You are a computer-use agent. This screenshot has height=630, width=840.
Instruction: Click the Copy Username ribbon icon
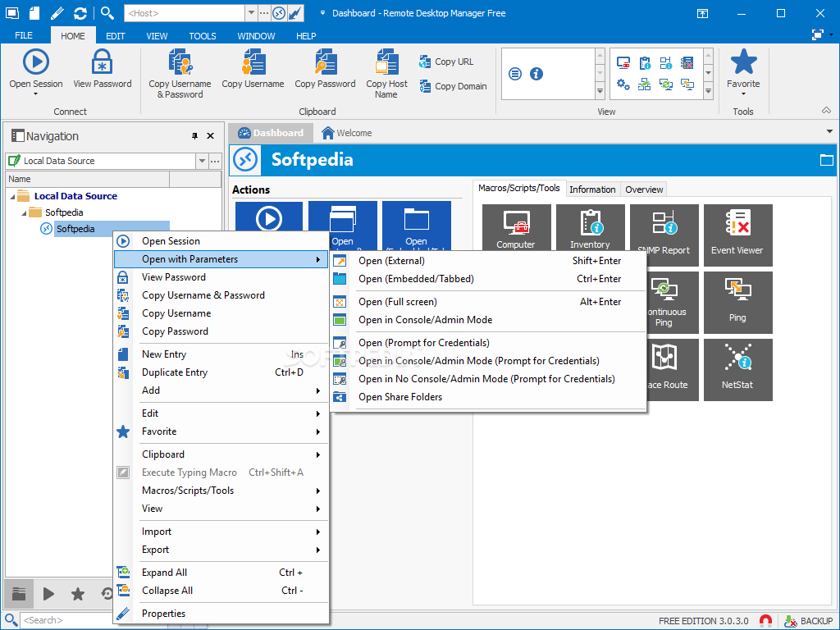[x=253, y=62]
